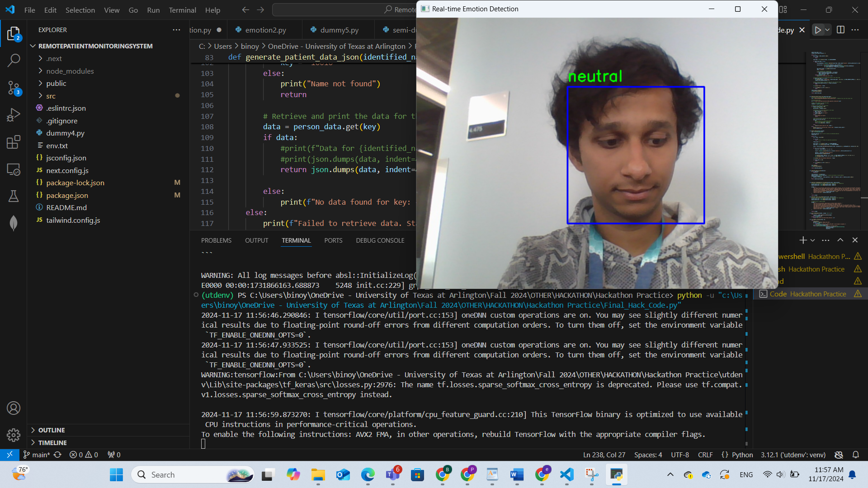
Task: Open Run and Debug view
Action: 14,115
